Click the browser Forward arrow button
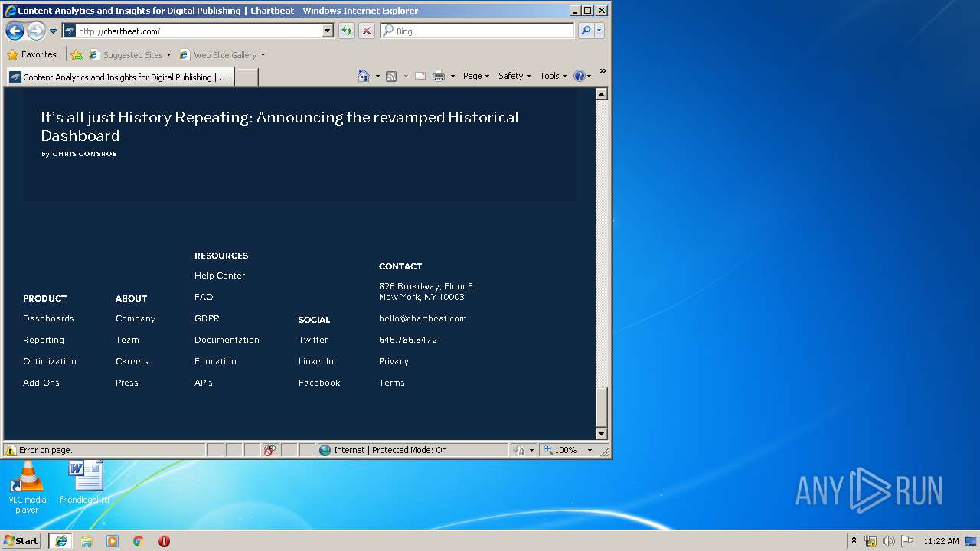This screenshot has width=980, height=551. [x=36, y=31]
